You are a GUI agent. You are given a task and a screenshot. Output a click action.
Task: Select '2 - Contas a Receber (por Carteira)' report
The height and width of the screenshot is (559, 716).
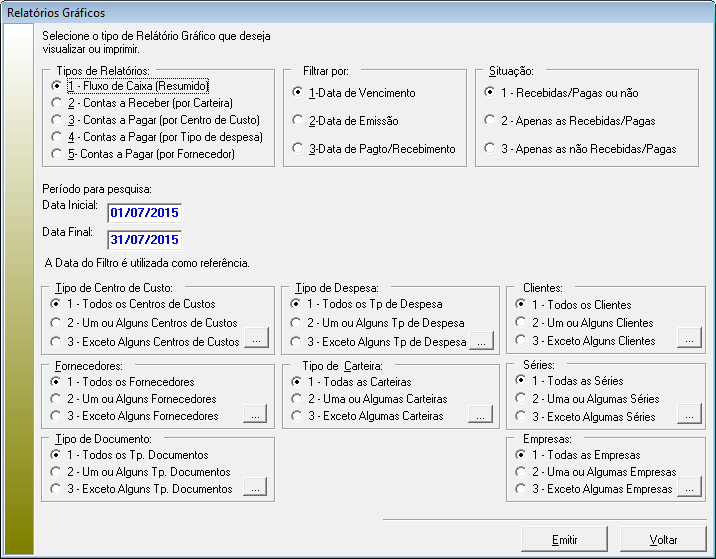[x=56, y=103]
